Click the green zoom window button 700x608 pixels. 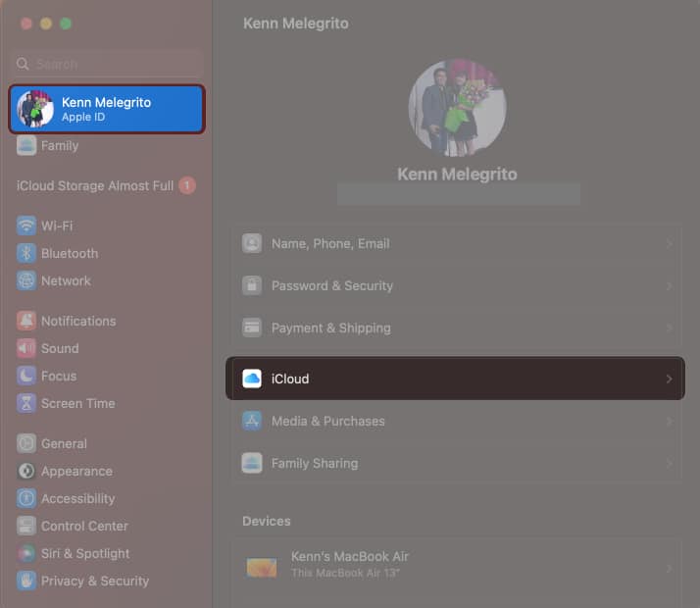[66, 24]
